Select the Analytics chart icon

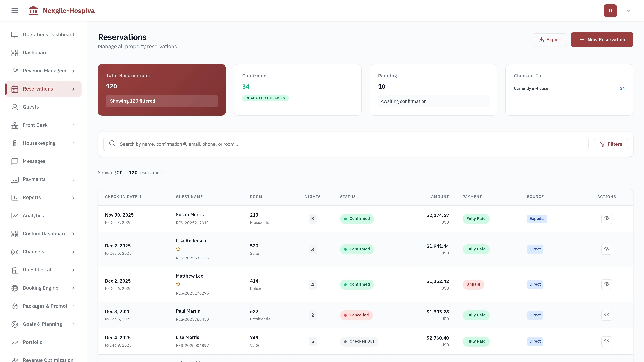tap(14, 215)
